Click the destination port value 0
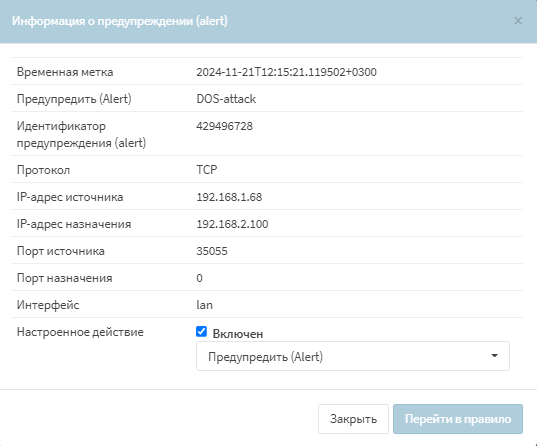 click(x=199, y=278)
